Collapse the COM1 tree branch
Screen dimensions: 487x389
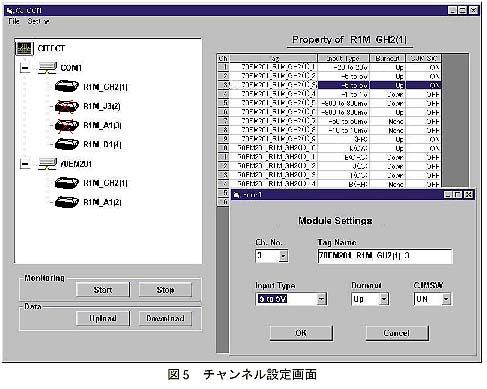(x=25, y=68)
